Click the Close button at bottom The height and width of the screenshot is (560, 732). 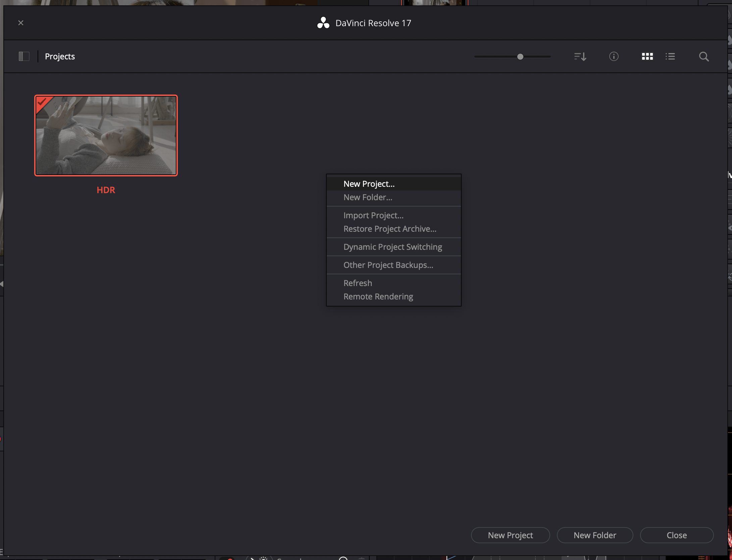[x=676, y=535]
